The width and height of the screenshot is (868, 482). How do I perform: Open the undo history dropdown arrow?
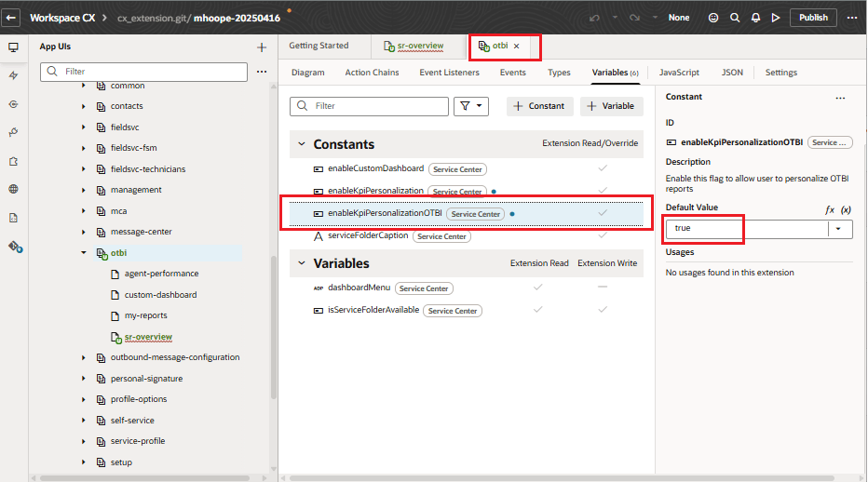(615, 17)
